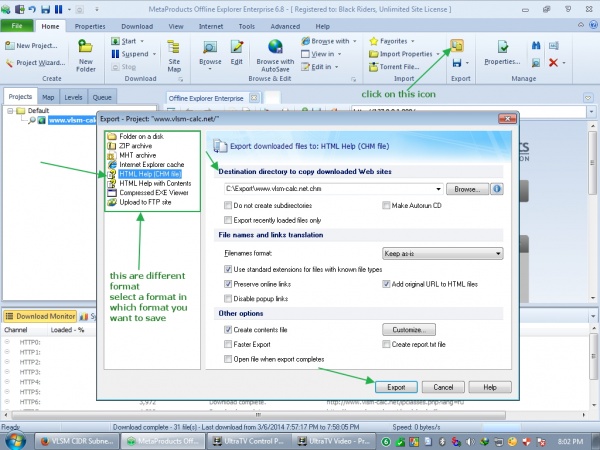Click Browse with AutoSave globe icon
Screen dimensions: 600x450
click(275, 47)
